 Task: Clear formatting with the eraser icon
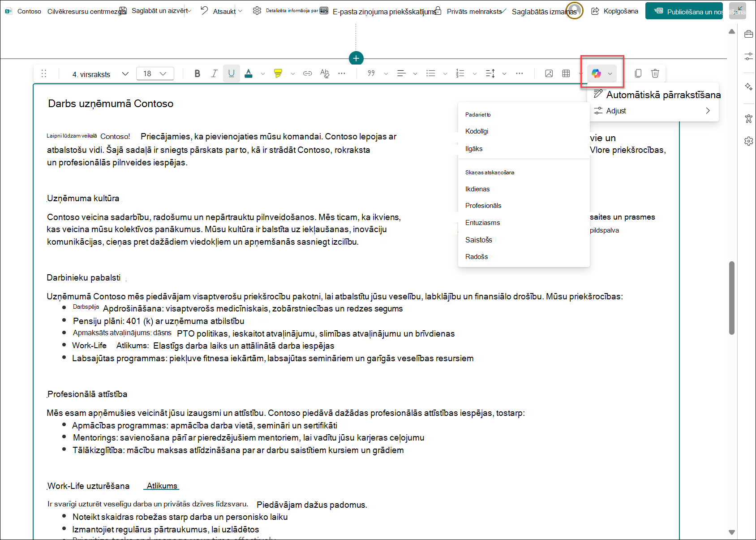click(325, 73)
